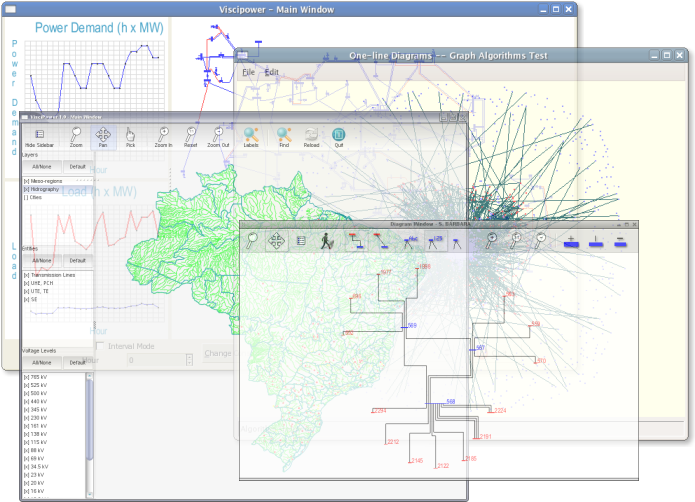Choose straight diagonal line routing icon

[x=381, y=241]
